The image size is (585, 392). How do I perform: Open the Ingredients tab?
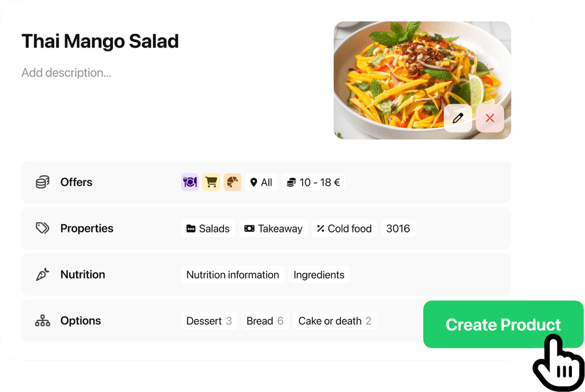319,274
